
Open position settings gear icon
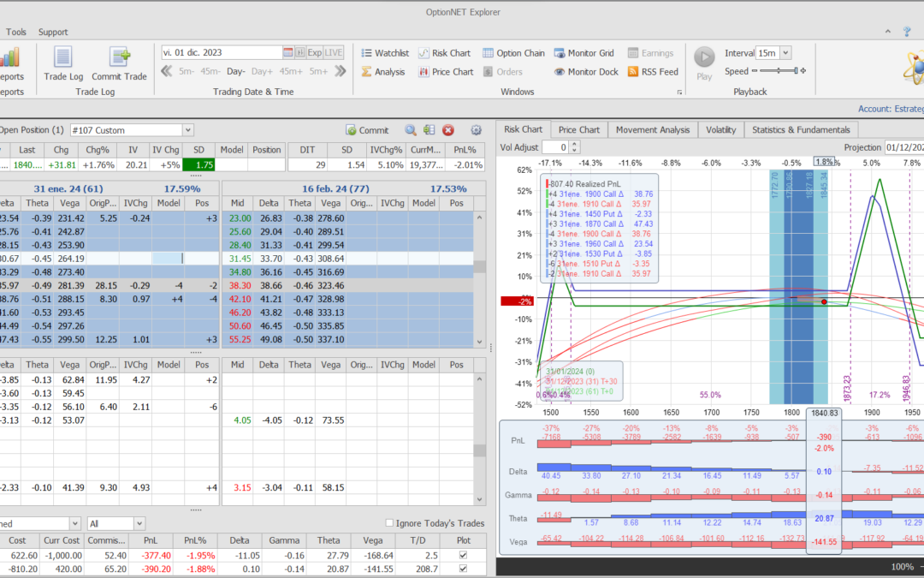click(x=477, y=130)
